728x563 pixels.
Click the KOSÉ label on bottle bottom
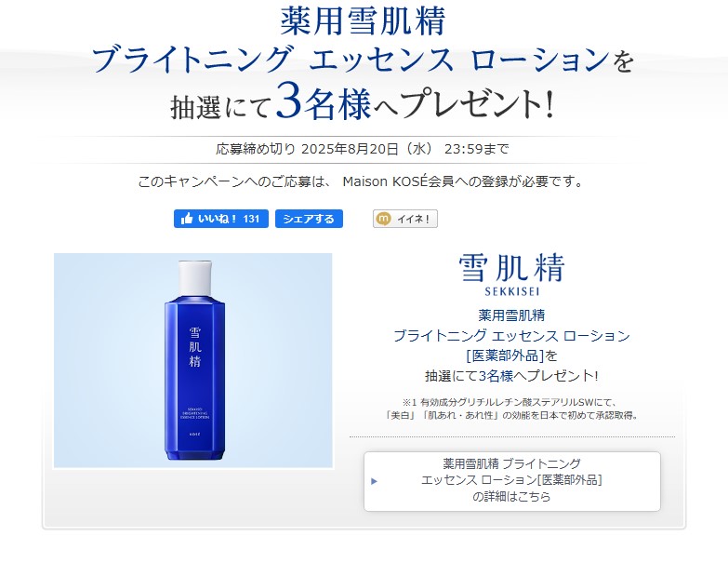tap(195, 434)
